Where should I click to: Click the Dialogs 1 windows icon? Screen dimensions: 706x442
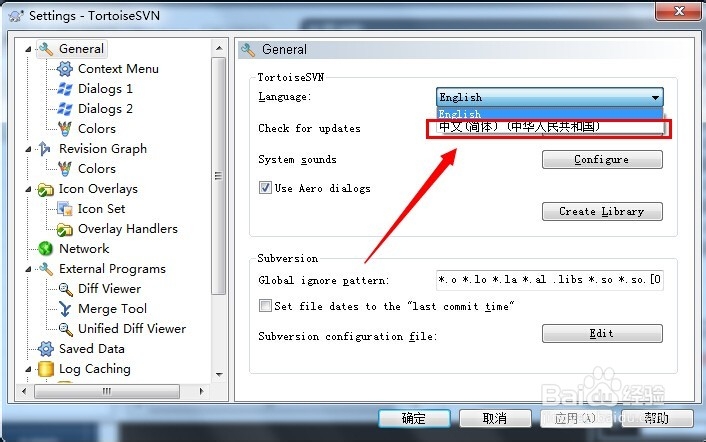coord(65,89)
